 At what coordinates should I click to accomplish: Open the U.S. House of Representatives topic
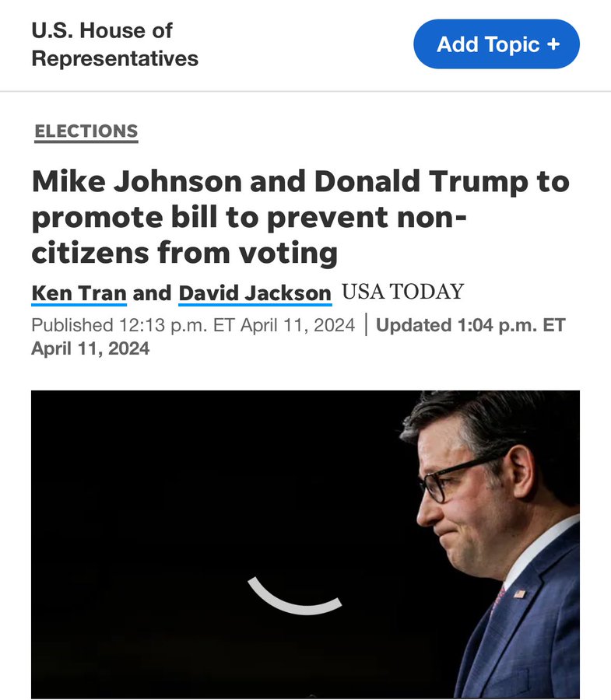(x=114, y=44)
